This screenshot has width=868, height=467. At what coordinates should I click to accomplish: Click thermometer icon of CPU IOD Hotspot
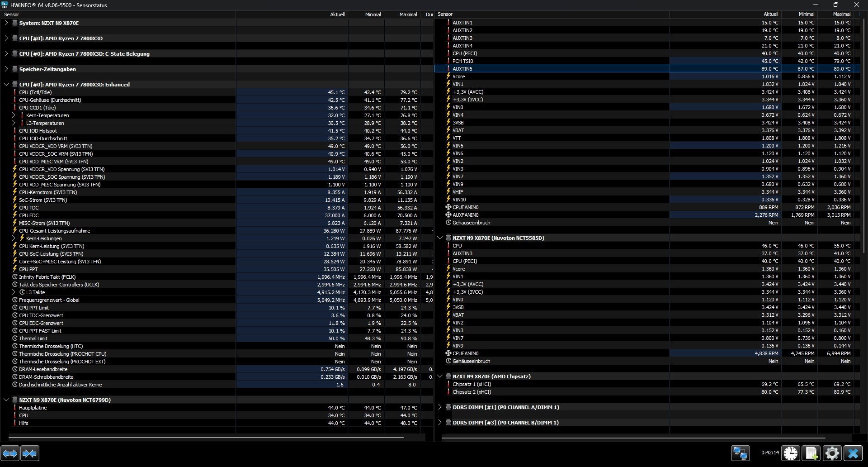coord(15,131)
